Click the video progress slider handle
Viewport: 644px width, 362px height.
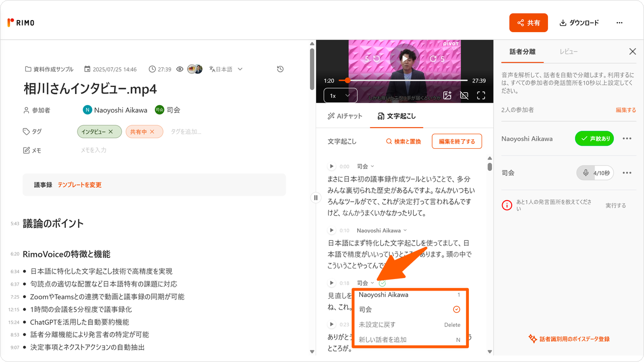347,80
